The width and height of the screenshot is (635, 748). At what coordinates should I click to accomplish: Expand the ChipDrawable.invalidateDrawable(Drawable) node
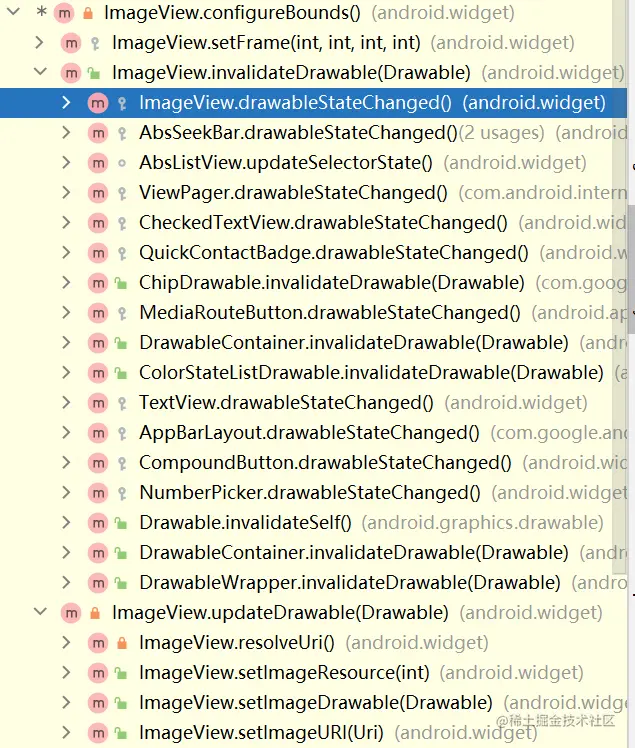click(x=67, y=283)
